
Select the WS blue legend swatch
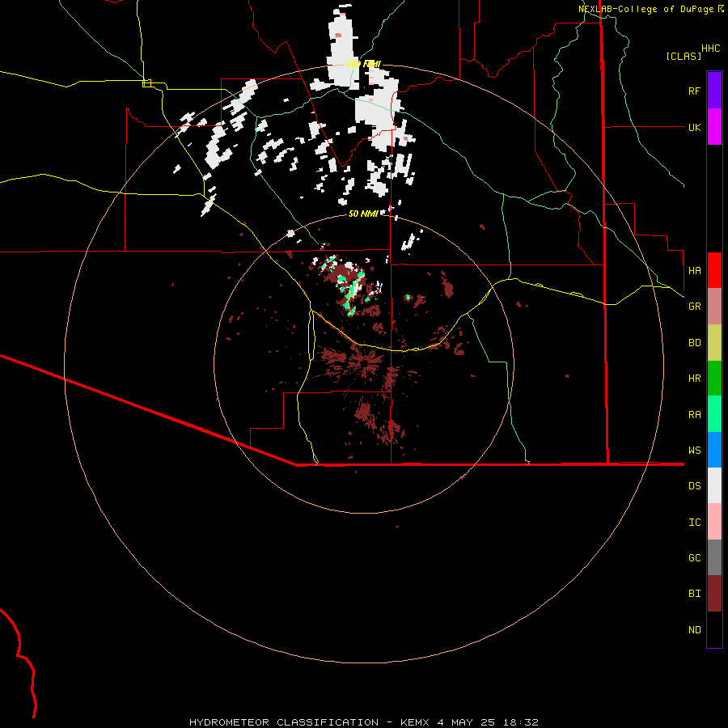coord(714,450)
